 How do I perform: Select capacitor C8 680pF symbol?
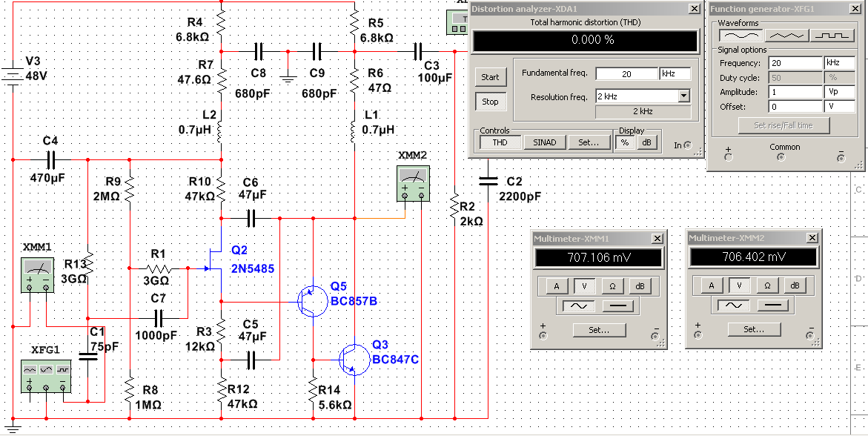257,51
